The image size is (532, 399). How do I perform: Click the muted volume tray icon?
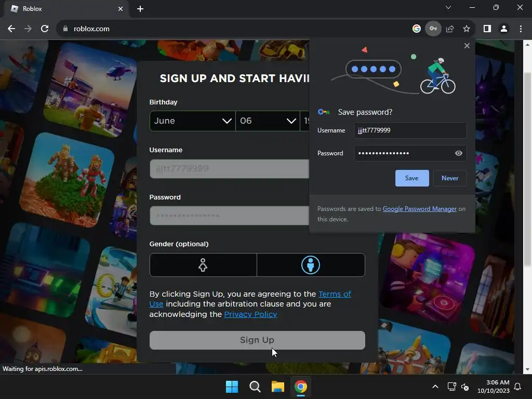click(x=465, y=387)
